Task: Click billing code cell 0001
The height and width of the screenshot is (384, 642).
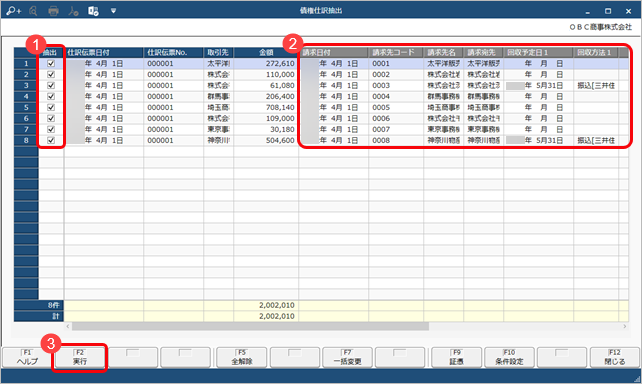Action: pos(396,63)
